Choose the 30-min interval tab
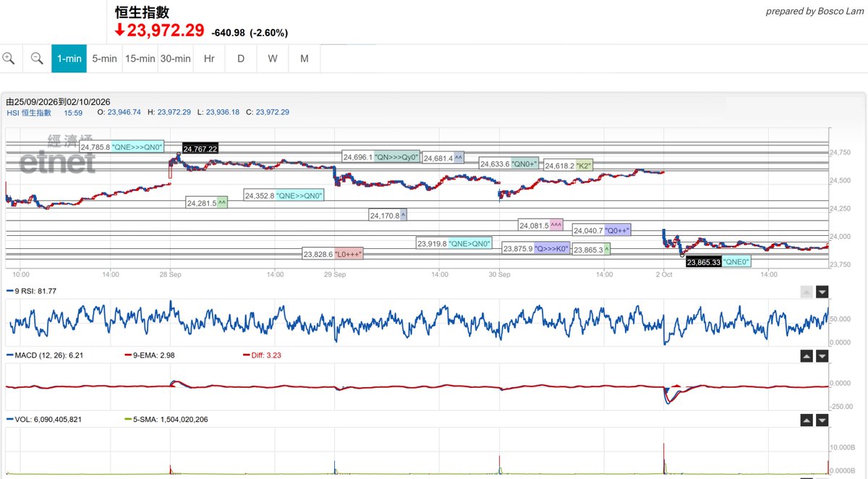Viewport: 868px width, 479px height. tap(175, 59)
